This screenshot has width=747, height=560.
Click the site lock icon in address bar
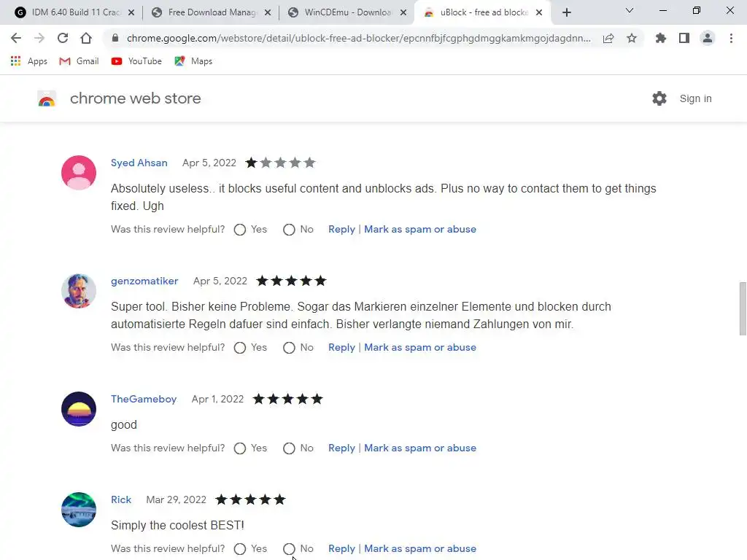pos(115,38)
